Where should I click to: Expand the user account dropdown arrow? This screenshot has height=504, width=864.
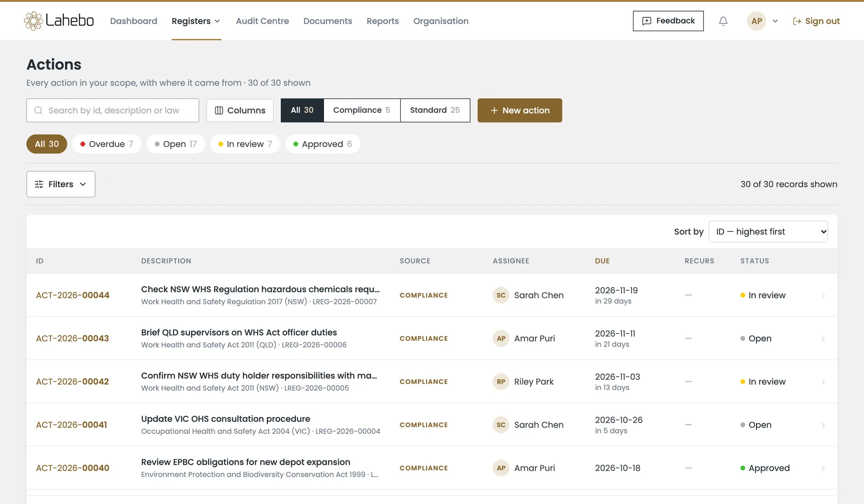pos(775,21)
